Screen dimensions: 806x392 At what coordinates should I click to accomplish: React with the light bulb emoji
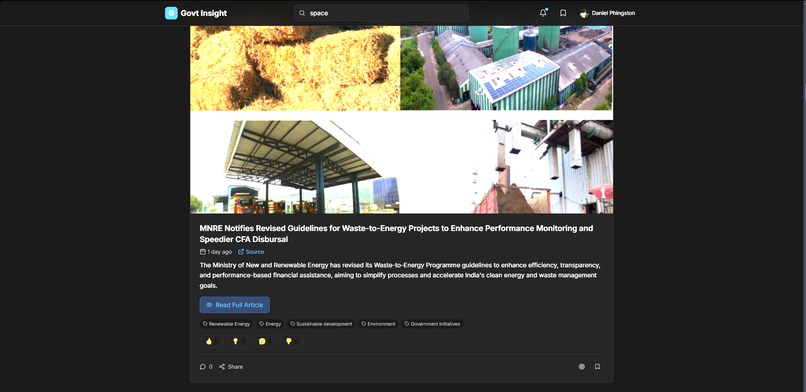pos(238,341)
